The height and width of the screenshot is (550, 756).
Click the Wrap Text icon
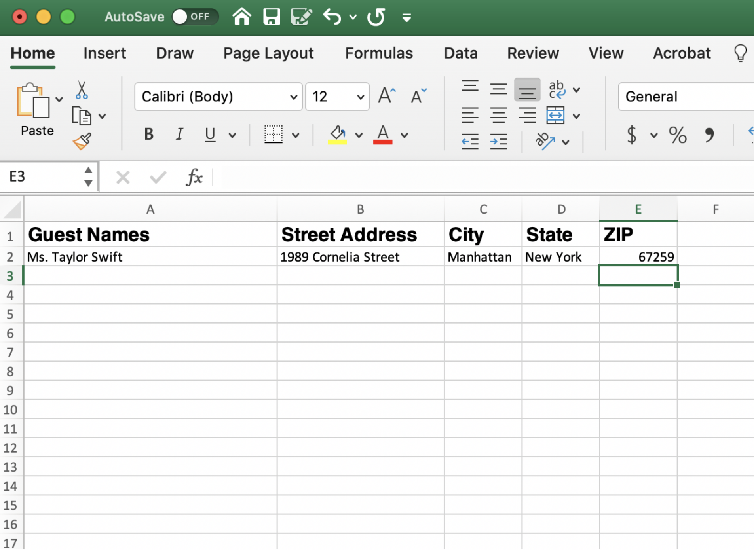pyautogui.click(x=557, y=89)
